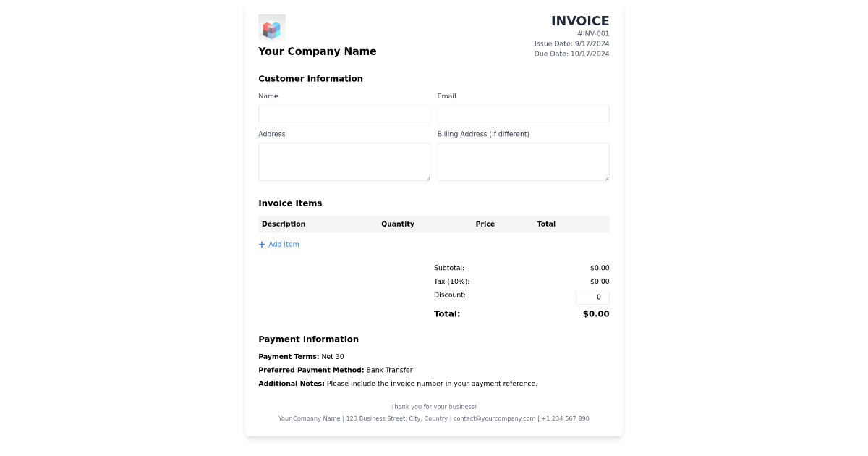Click the Total column header
Screen dimensions: 868x456
click(546, 224)
